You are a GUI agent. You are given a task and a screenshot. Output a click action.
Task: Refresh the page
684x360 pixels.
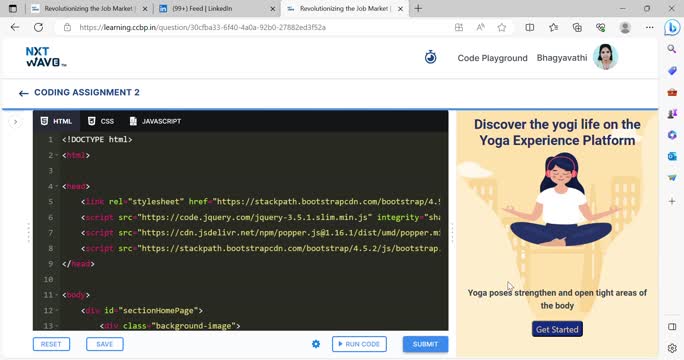coord(38,27)
